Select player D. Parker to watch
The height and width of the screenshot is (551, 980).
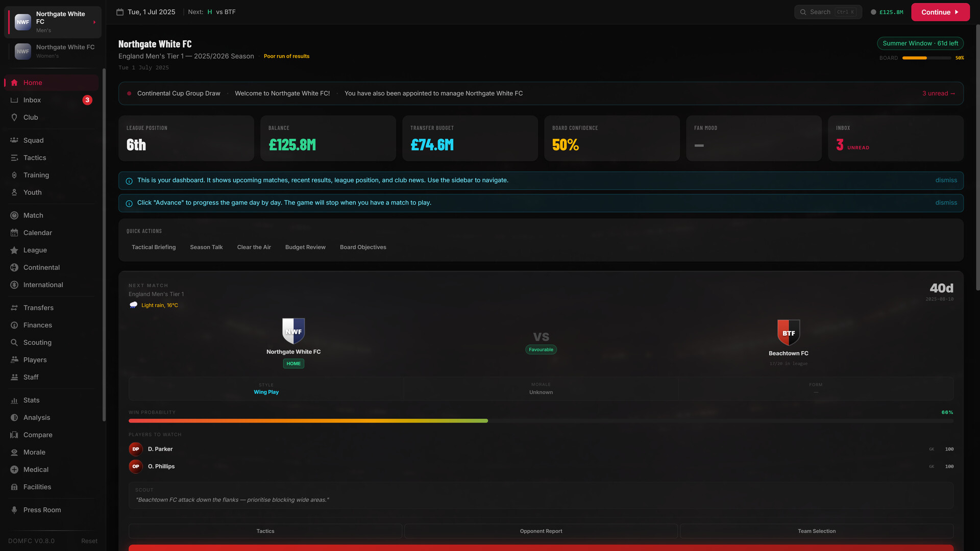160,449
